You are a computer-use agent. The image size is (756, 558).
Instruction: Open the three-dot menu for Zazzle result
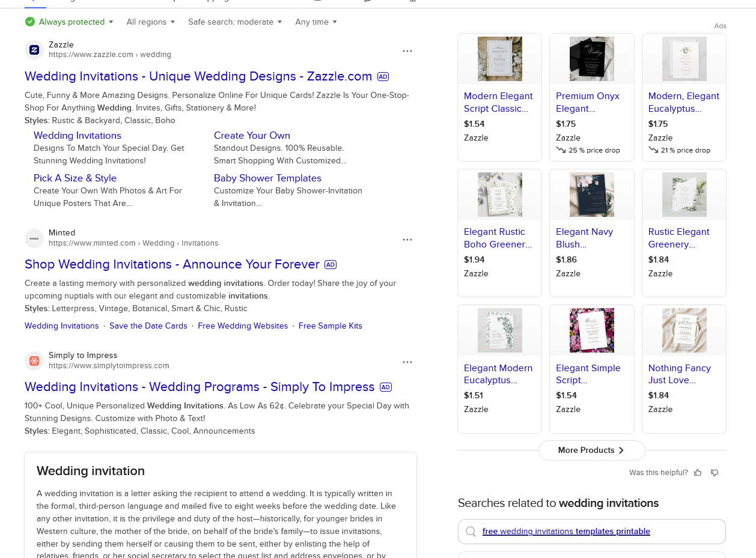pos(407,51)
